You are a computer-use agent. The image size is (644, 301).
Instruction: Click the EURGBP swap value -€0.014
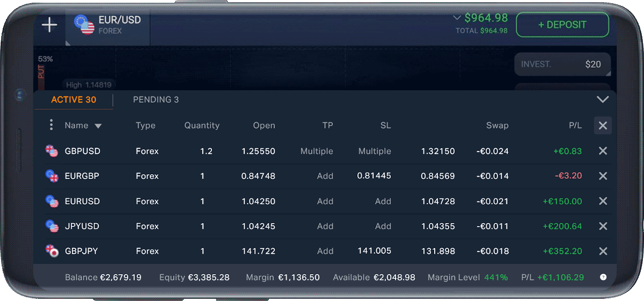pos(493,176)
